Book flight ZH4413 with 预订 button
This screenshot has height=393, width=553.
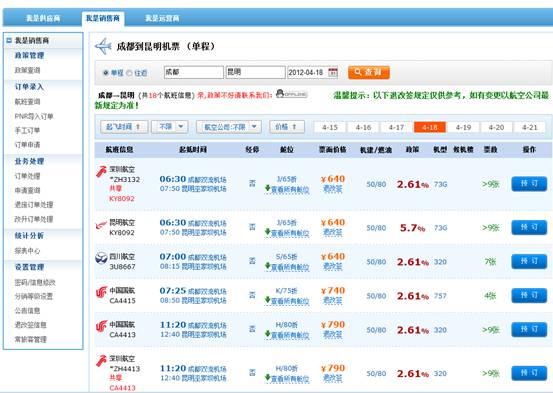click(529, 373)
